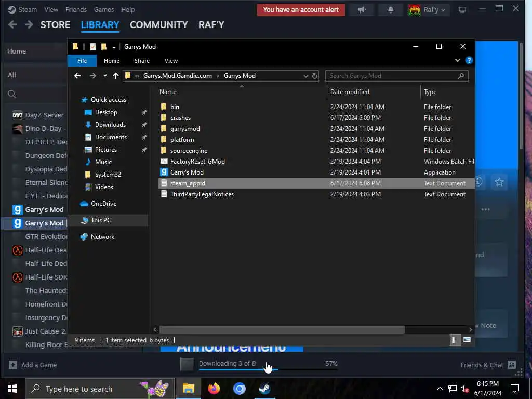Switch to the COMMUNITY tab
Image resolution: width=532 pixels, height=399 pixels.
[x=159, y=25]
